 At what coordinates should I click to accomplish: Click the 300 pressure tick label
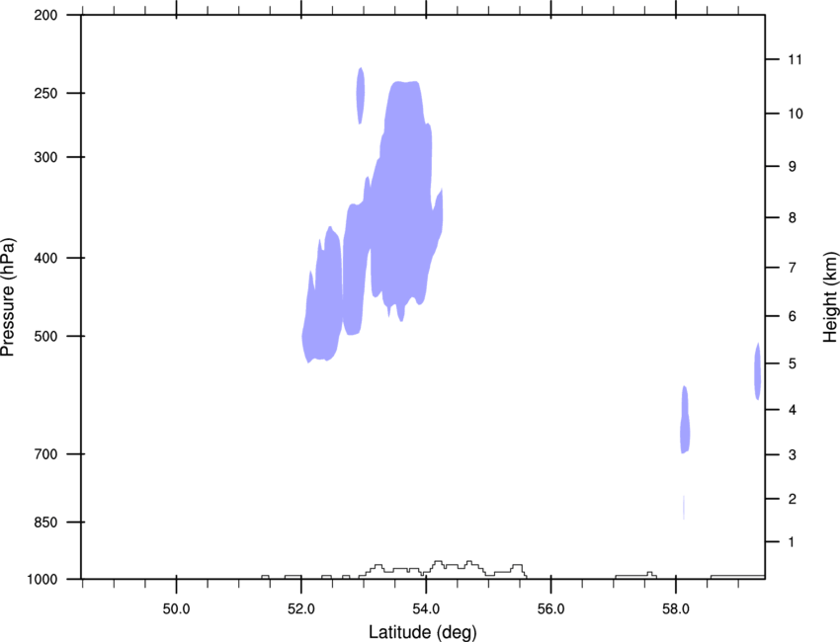[45, 157]
